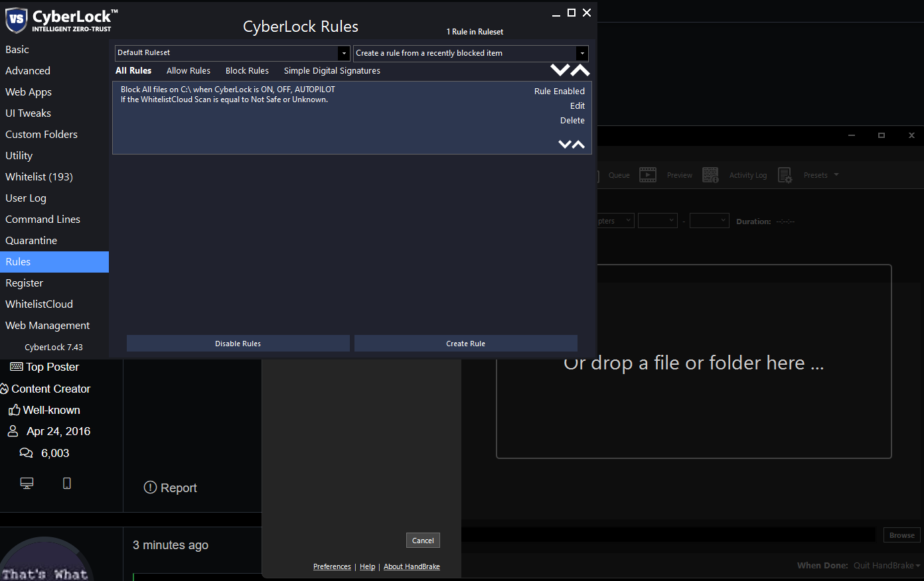The image size is (924, 581).
Task: Open HandBrake start chapter dropdown
Action: [x=657, y=220]
